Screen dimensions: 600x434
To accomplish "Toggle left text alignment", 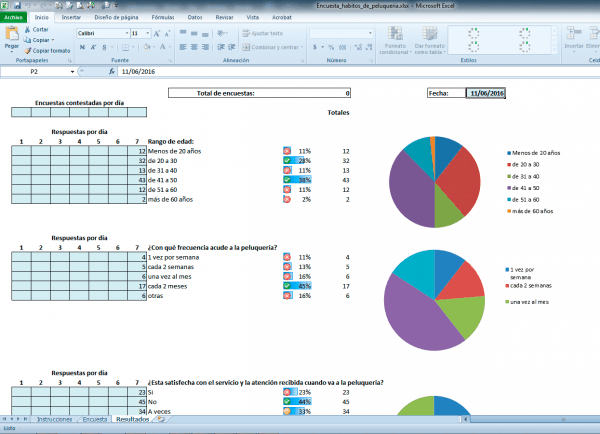I will click(x=183, y=47).
